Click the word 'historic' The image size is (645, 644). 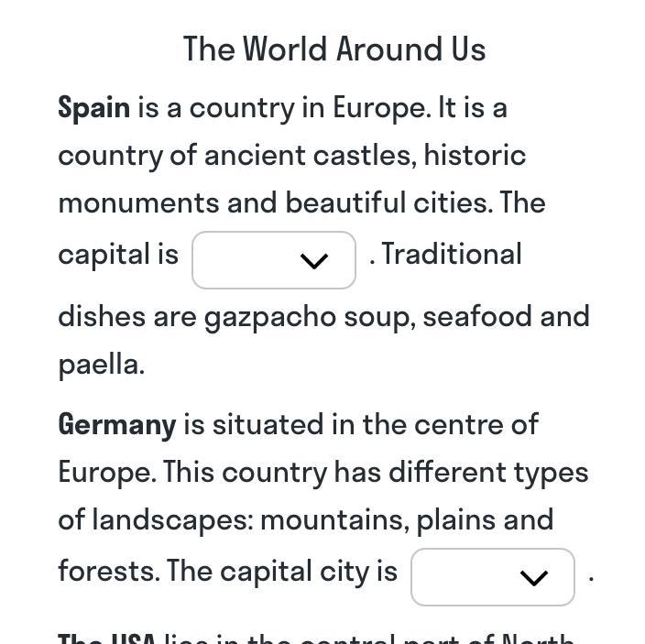point(475,156)
